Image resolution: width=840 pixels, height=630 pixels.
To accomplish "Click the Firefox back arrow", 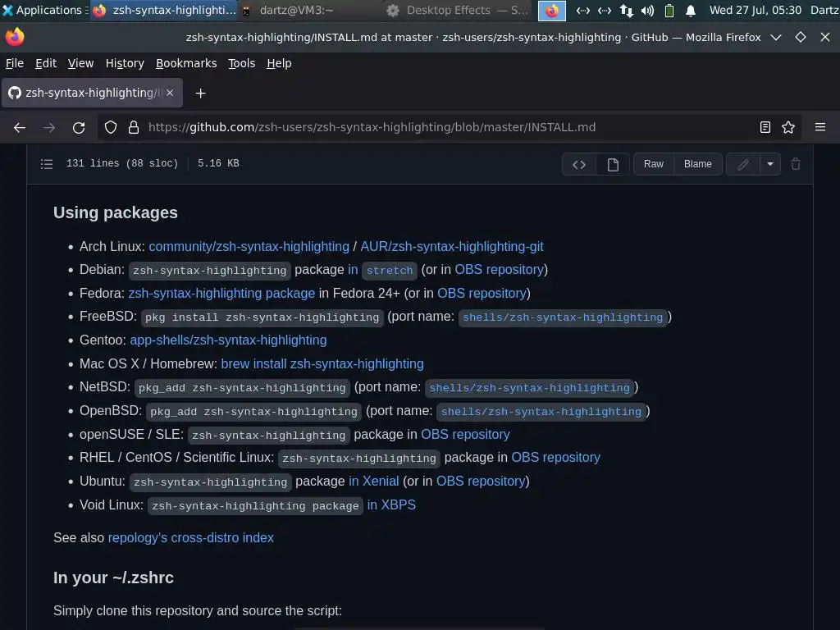I will [x=20, y=127].
